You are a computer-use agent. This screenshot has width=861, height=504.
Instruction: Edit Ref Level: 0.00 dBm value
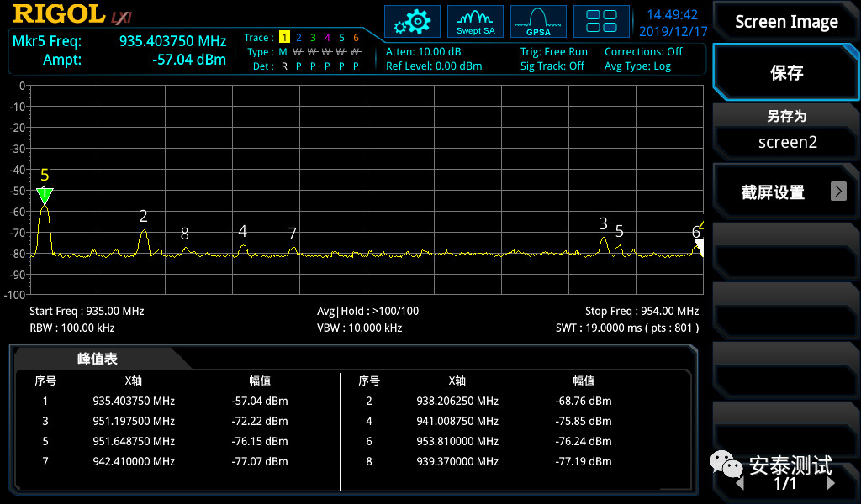pyautogui.click(x=434, y=66)
